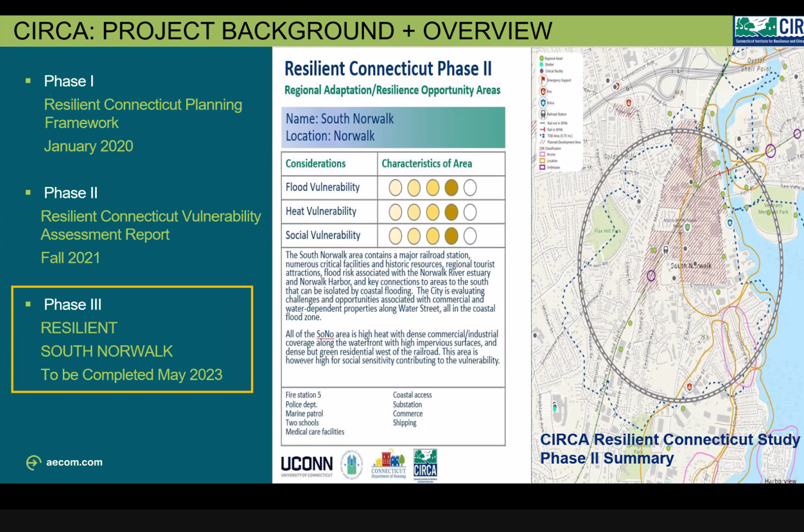Select 'Resilient Connecticut Planning Framework' text
This screenshot has height=532, width=804.
pos(143,114)
